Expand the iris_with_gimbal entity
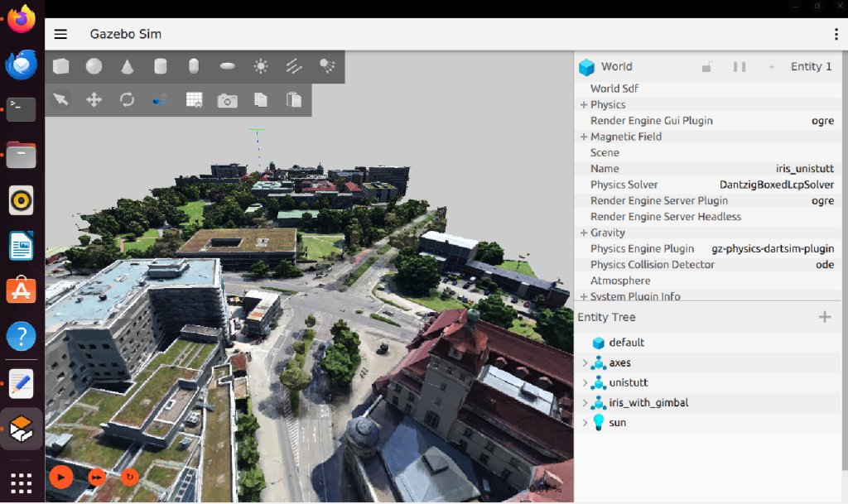This screenshot has width=848, height=504. (x=585, y=403)
